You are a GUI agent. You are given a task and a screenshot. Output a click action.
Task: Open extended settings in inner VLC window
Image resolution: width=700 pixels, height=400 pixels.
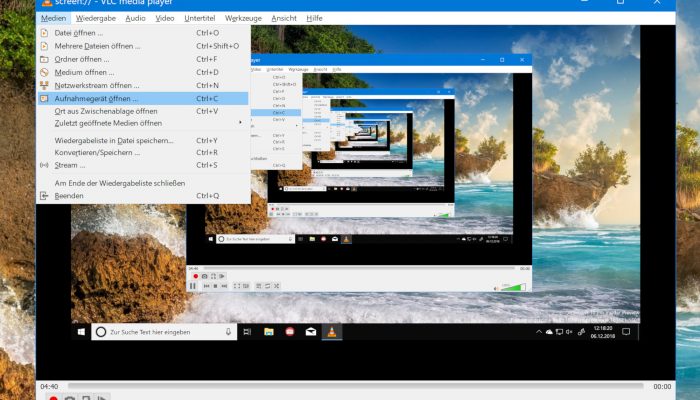246,286
